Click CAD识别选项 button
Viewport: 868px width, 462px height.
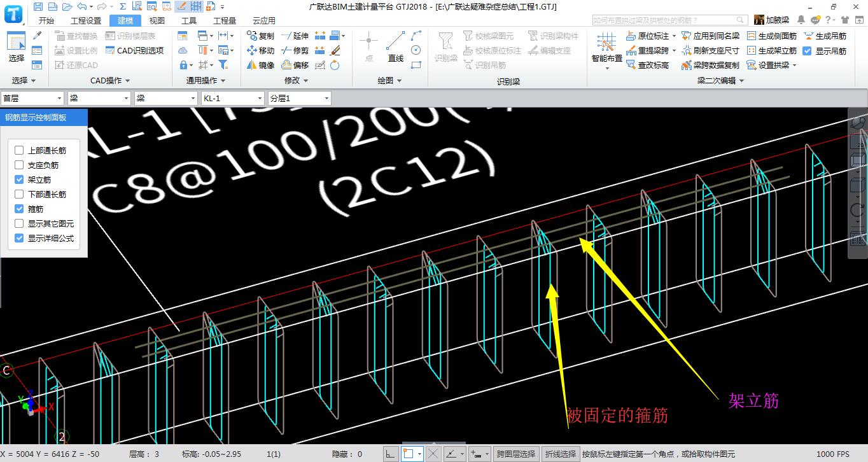pos(134,50)
